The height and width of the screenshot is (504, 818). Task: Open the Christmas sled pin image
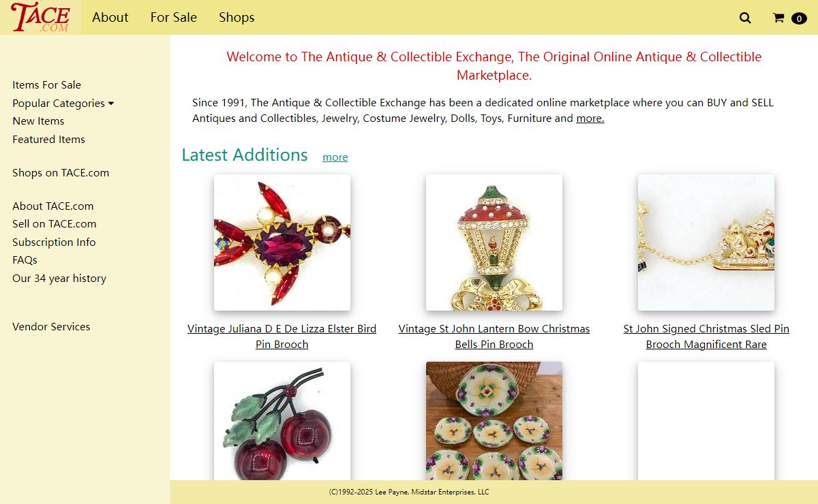tap(706, 242)
